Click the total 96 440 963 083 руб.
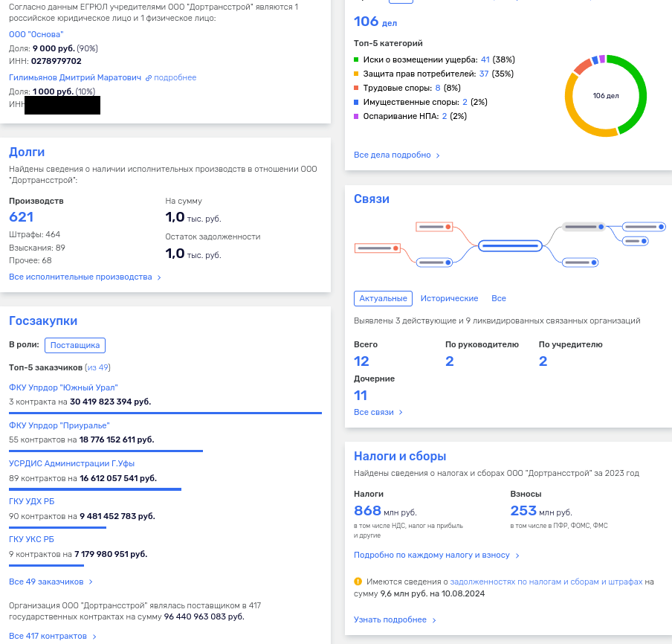The width and height of the screenshot is (672, 644). pos(204,617)
